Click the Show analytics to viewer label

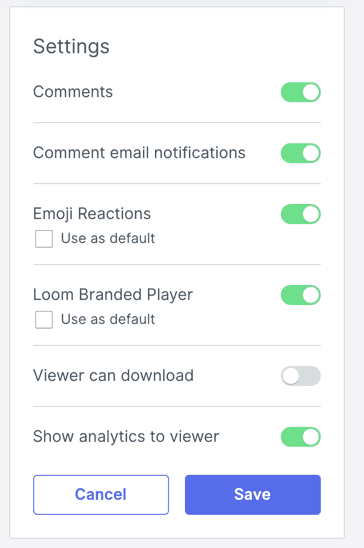point(126,437)
